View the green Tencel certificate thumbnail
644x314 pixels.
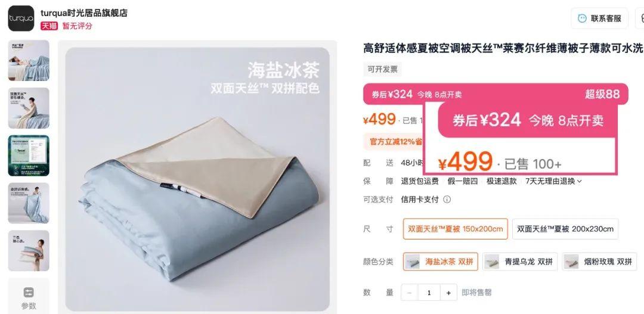(29, 156)
